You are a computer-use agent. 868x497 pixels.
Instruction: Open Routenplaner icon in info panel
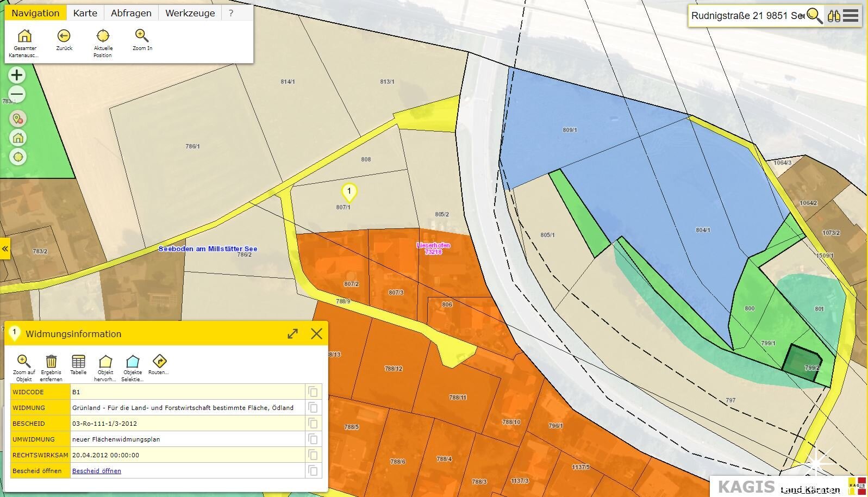[159, 362]
